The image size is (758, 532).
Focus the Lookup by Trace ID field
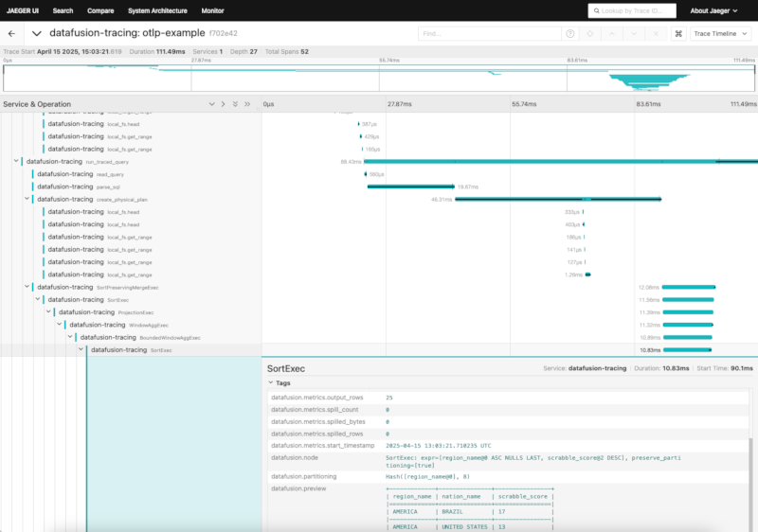pyautogui.click(x=632, y=10)
